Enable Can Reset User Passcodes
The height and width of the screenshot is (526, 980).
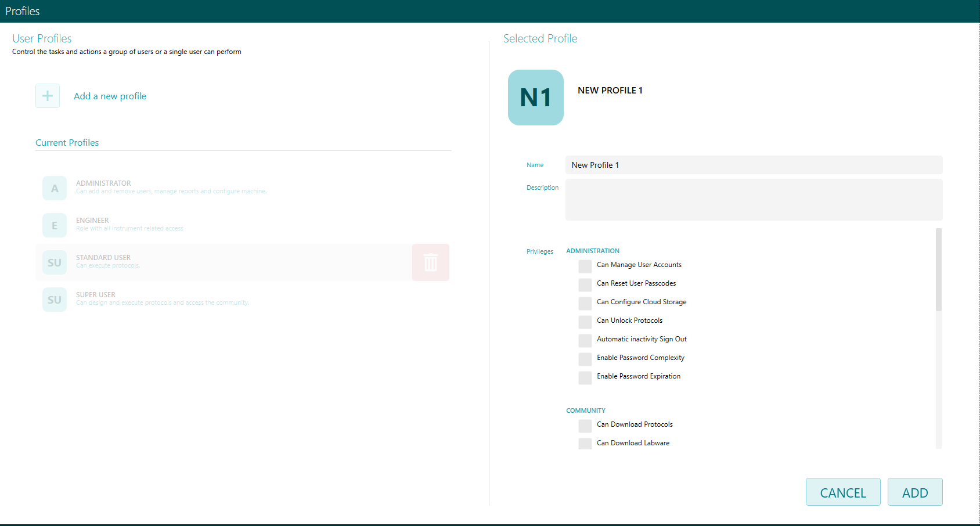point(585,284)
